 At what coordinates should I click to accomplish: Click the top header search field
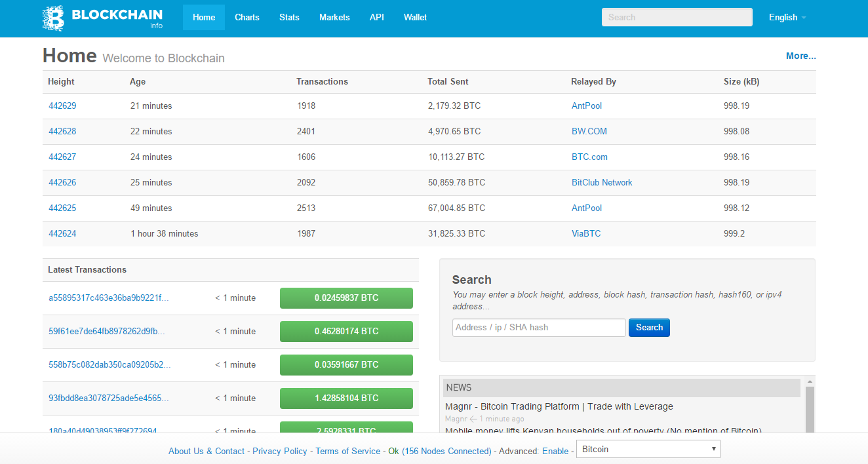click(x=677, y=17)
